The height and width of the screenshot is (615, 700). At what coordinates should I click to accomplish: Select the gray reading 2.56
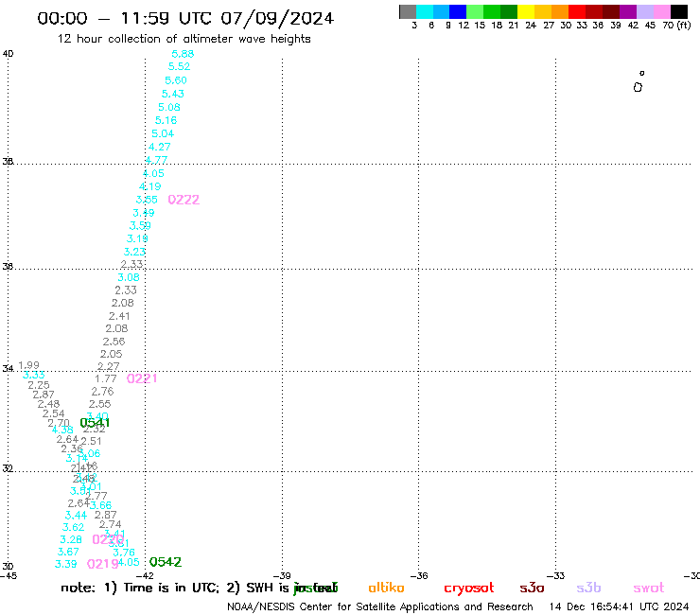tap(114, 342)
